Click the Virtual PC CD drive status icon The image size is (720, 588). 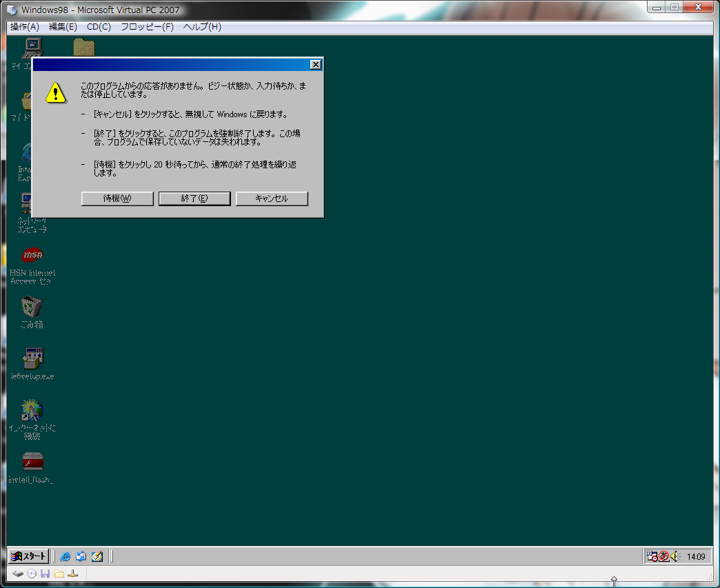pyautogui.click(x=32, y=574)
